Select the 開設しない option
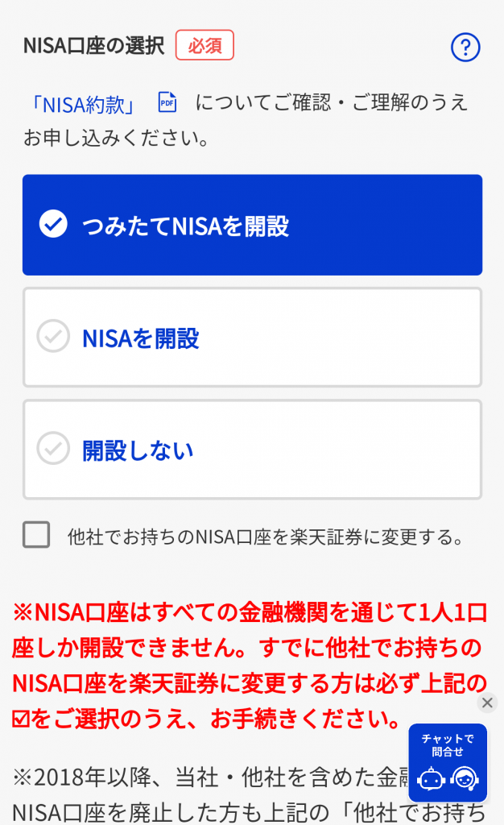The width and height of the screenshot is (504, 825). click(252, 450)
